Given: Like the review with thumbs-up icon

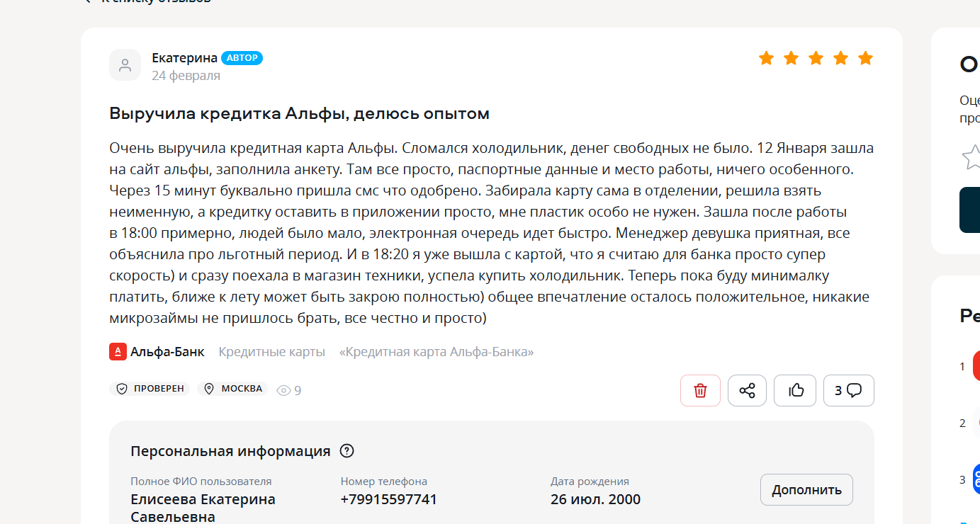Looking at the screenshot, I should click(796, 390).
